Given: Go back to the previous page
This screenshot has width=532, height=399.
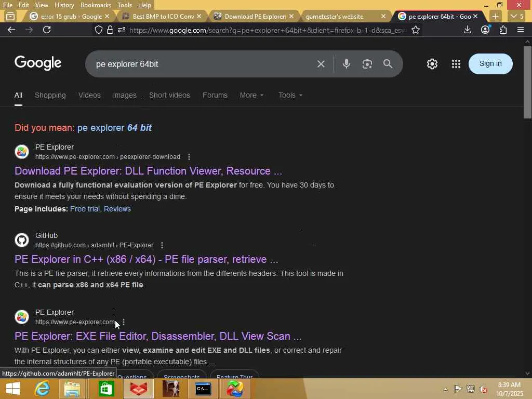Looking at the screenshot, I should pyautogui.click(x=11, y=30).
